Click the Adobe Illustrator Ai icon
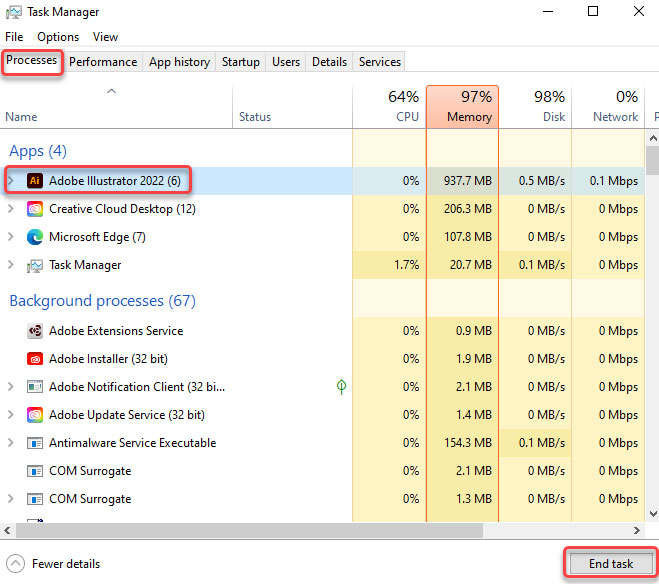 point(35,181)
